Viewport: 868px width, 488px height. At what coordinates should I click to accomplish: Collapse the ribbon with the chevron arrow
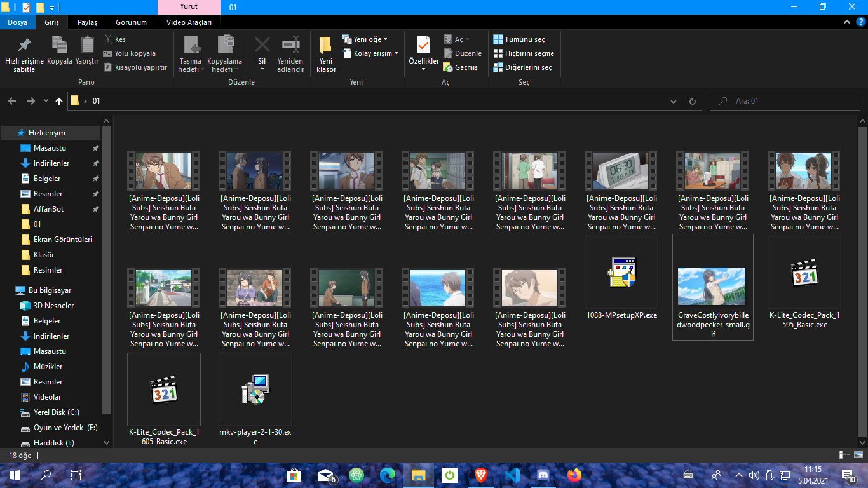point(846,22)
